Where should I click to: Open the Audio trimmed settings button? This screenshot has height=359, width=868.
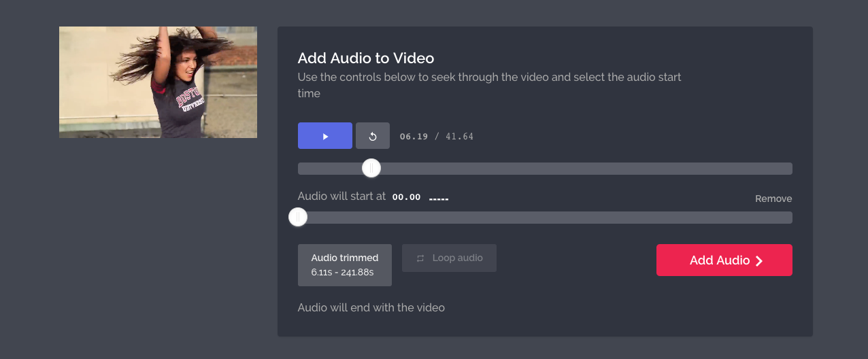click(x=345, y=265)
